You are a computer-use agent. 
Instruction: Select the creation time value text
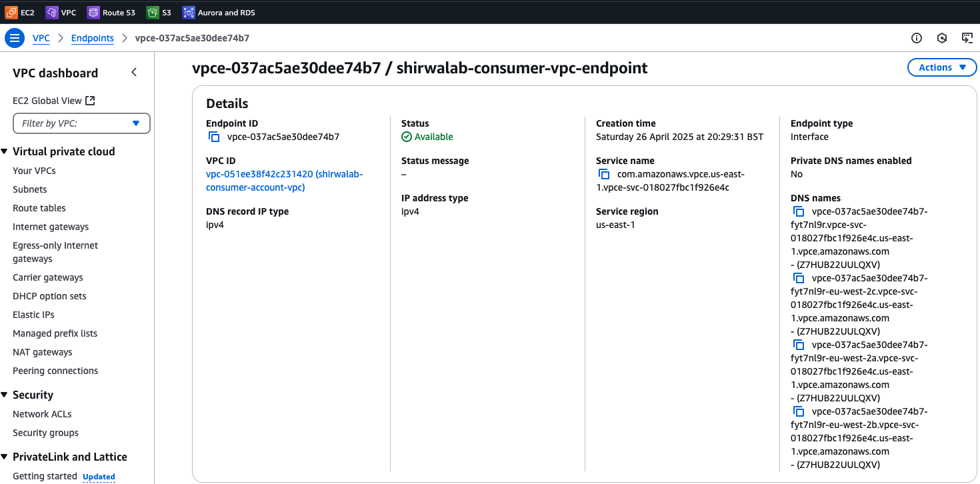pyautogui.click(x=679, y=137)
